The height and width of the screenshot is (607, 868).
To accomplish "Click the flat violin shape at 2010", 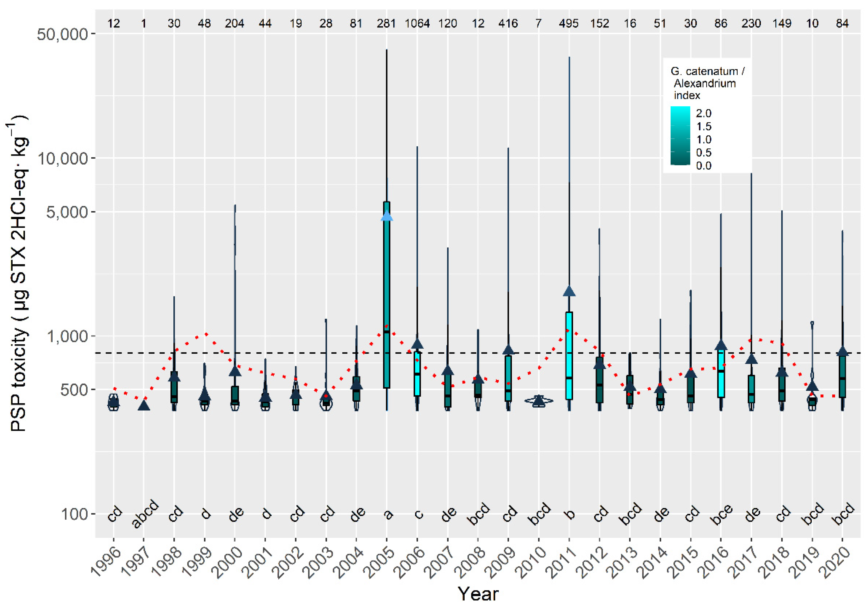I will click(539, 401).
